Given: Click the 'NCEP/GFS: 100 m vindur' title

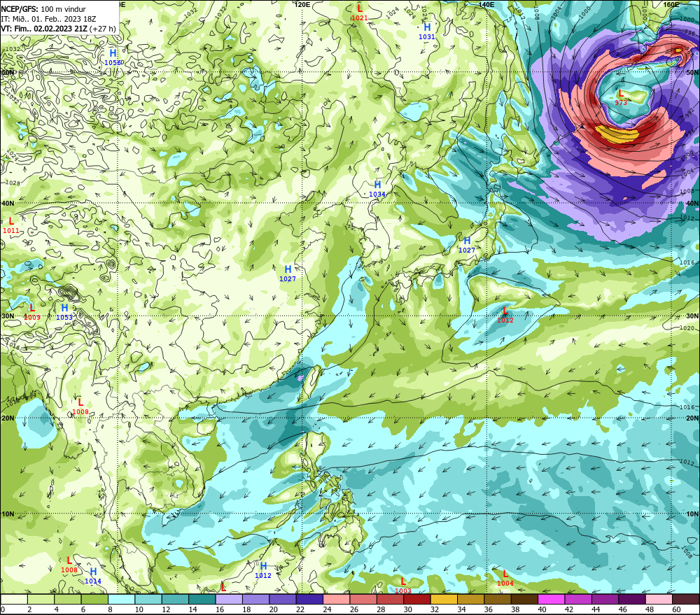Looking at the screenshot, I should 43,9.
